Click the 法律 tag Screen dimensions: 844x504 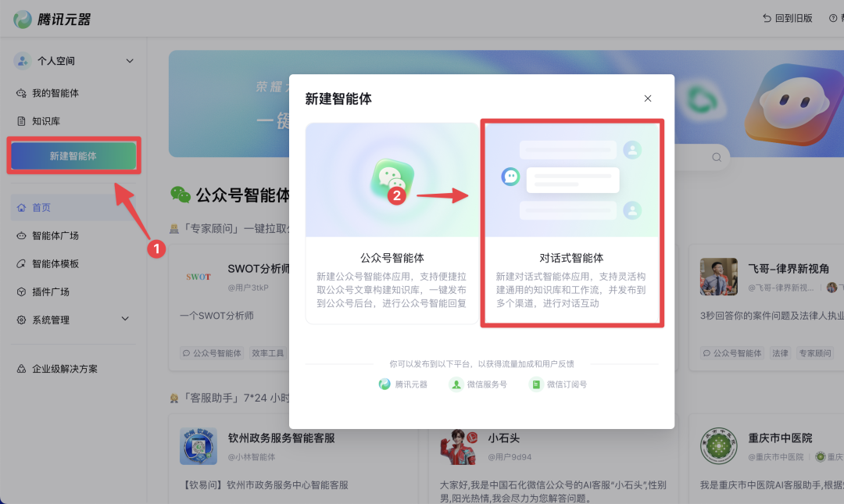[780, 353]
